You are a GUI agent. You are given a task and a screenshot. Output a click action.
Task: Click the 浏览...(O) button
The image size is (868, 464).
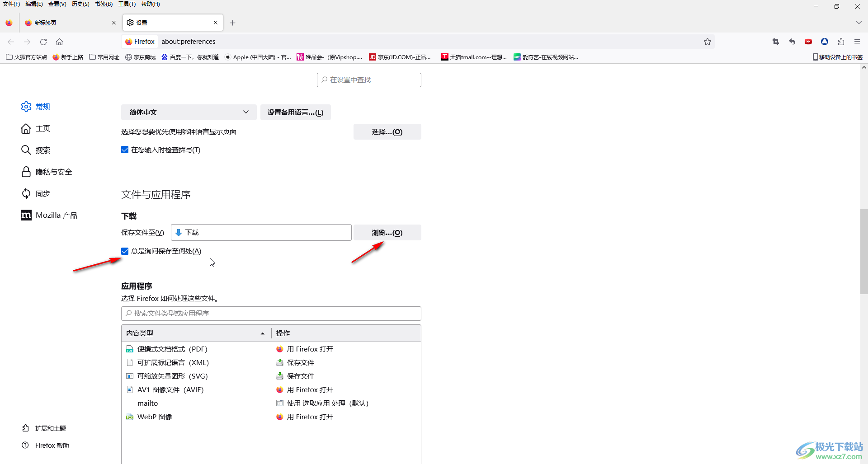pos(387,233)
